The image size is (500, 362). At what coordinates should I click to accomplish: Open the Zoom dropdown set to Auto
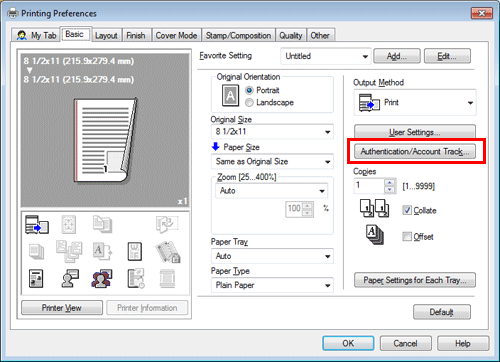click(x=271, y=191)
